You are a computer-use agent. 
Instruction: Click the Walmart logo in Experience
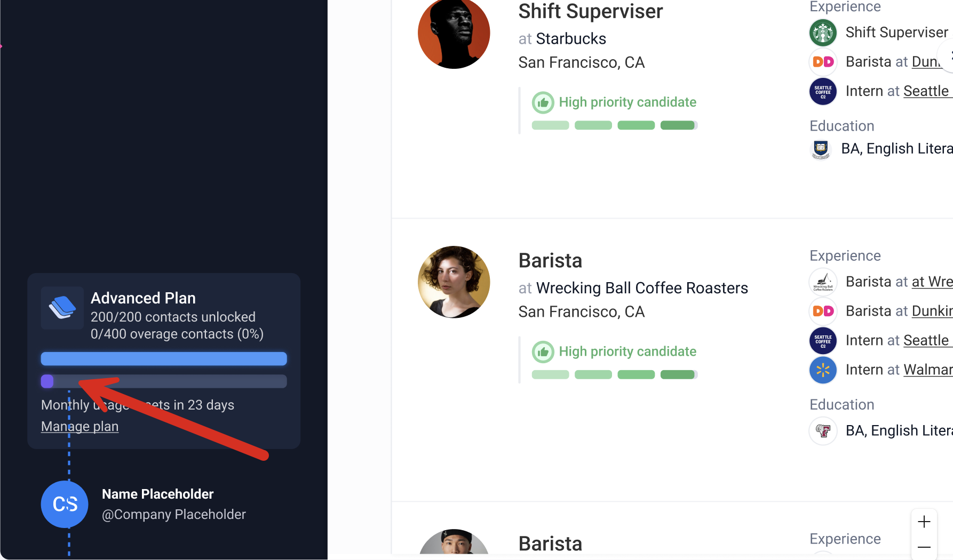[823, 370]
